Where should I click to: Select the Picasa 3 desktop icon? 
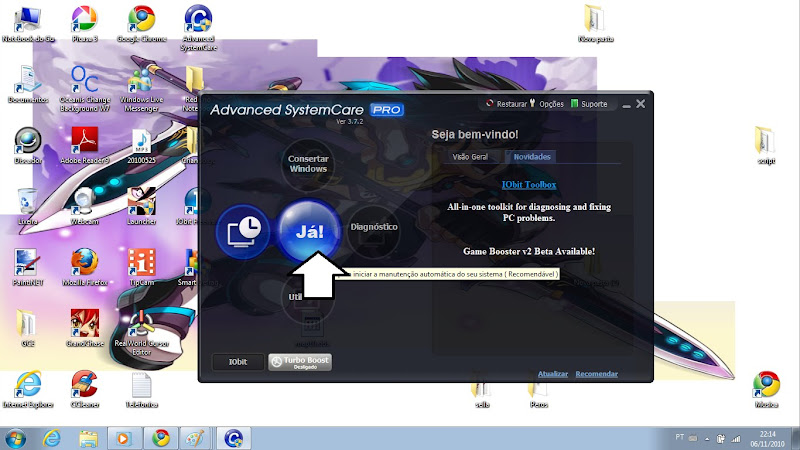pyautogui.click(x=85, y=24)
